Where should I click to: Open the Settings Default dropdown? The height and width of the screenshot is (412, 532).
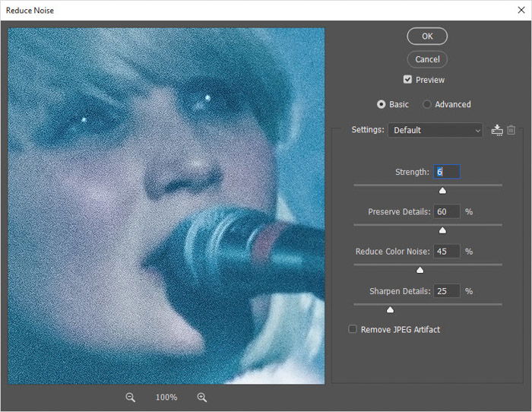(x=435, y=130)
